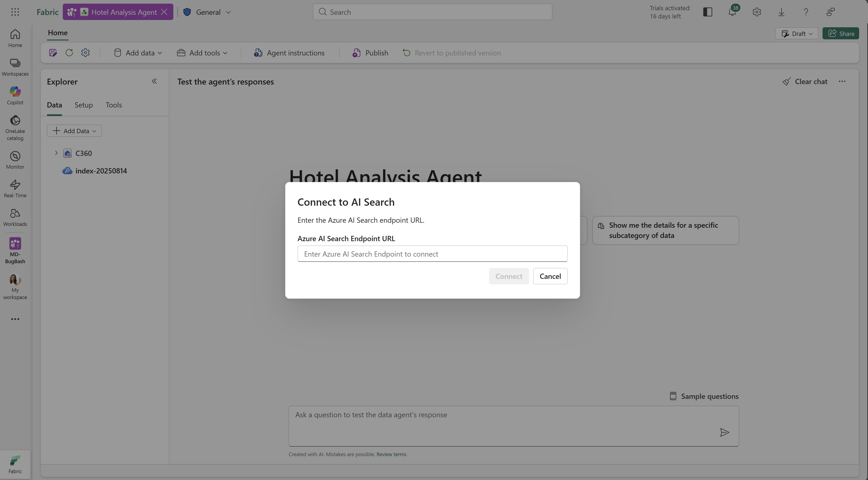The height and width of the screenshot is (480, 868).
Task: Open the OneLake catalog
Action: click(x=15, y=128)
